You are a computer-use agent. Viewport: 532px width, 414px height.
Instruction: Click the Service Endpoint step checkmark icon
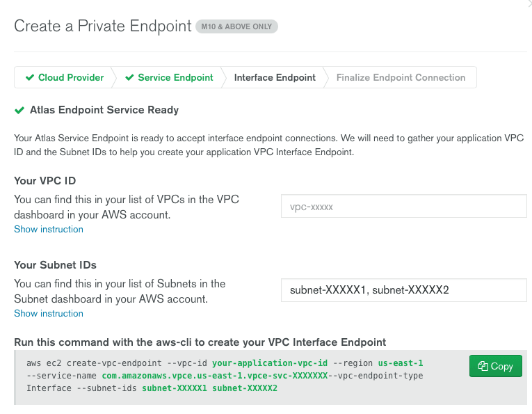[129, 78]
